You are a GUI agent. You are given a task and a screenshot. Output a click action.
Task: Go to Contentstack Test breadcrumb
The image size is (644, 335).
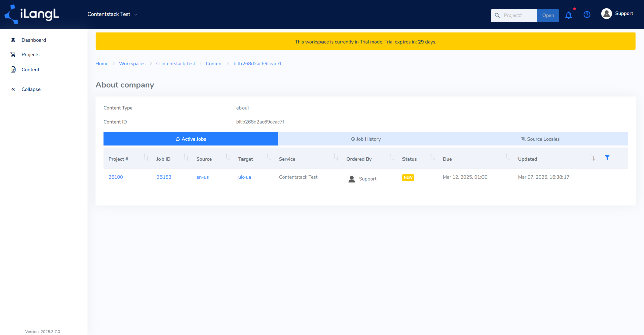[176, 64]
